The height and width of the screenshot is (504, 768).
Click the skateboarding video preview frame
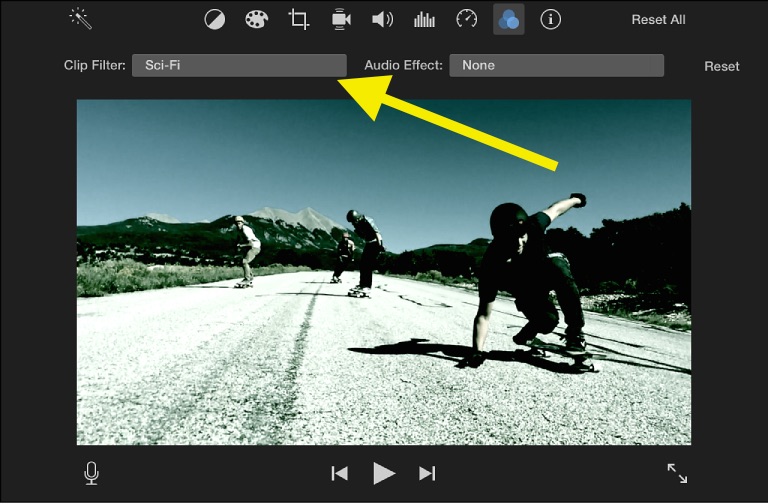click(384, 272)
